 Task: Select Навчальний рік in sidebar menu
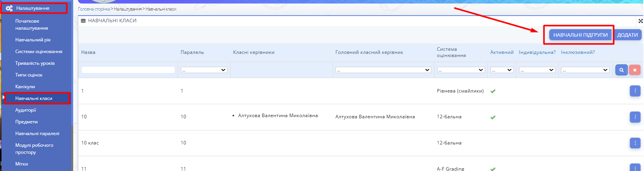(33, 40)
